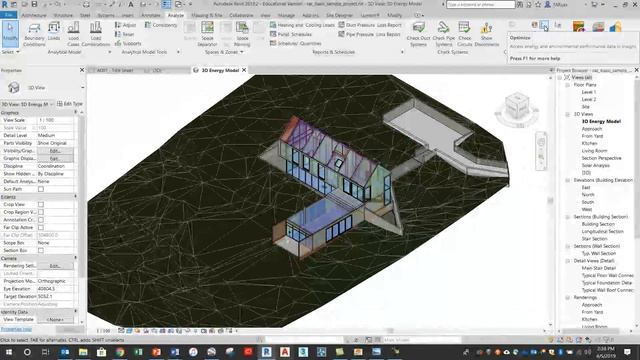Open the 3D View type selector dropdown
This screenshot has width=640, height=360.
click(83, 87)
